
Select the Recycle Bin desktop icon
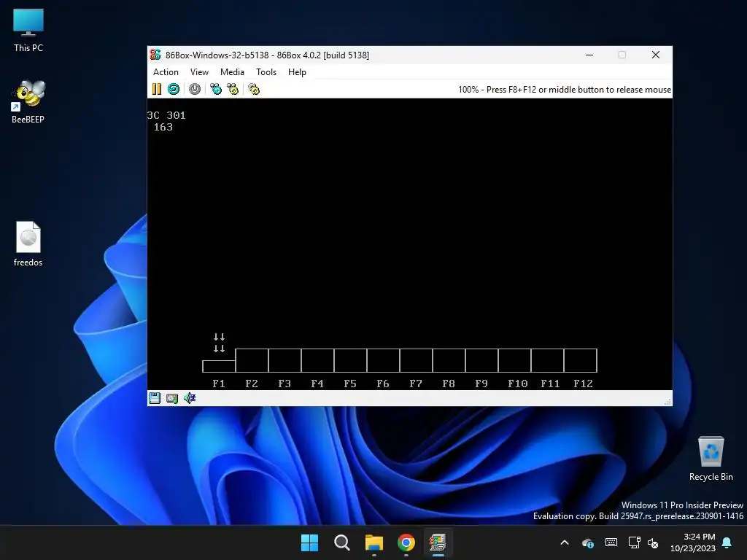pos(711,459)
